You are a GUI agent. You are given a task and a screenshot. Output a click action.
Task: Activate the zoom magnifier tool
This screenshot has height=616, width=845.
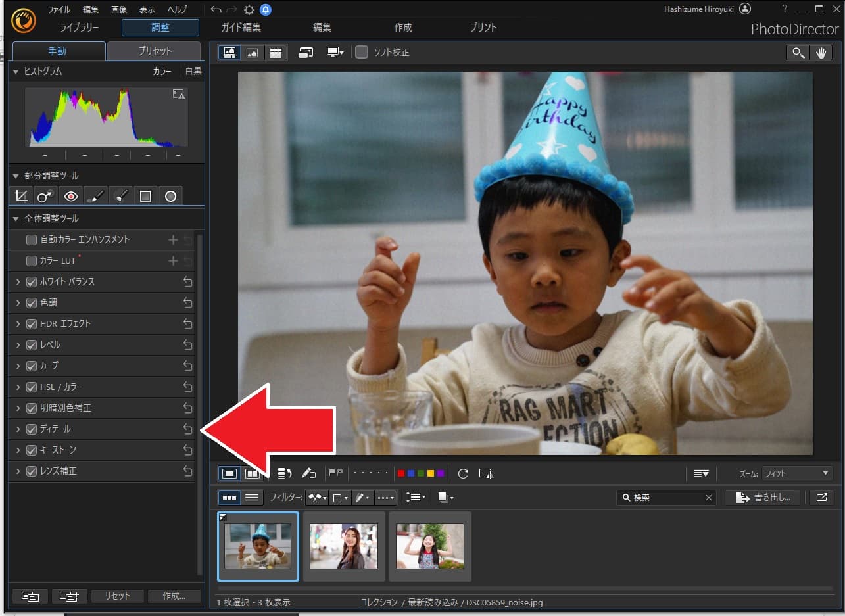pyautogui.click(x=798, y=53)
